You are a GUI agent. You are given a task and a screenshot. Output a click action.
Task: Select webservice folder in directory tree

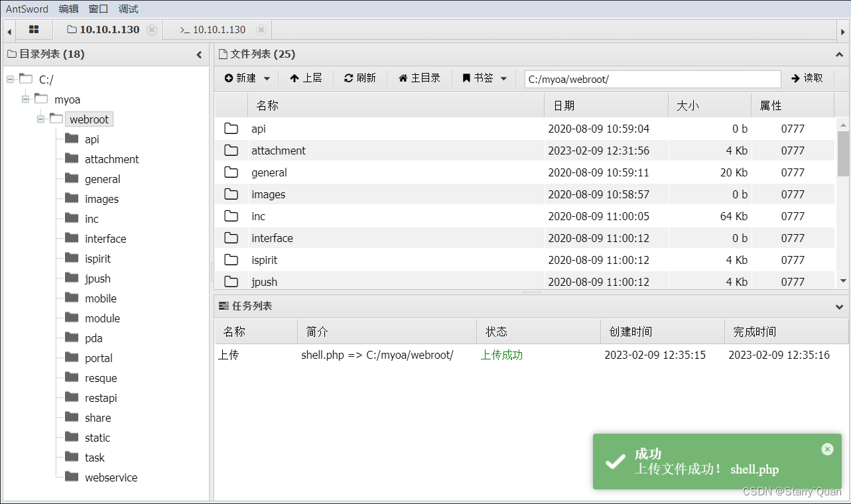(111, 477)
